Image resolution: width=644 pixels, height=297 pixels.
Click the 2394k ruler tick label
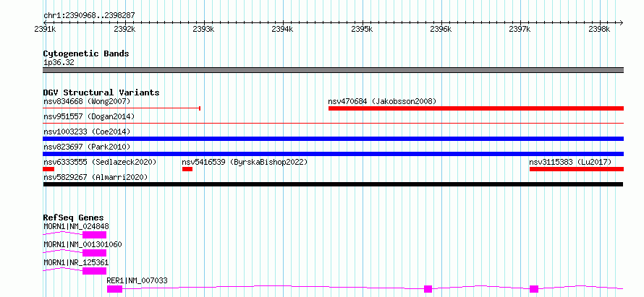283,29
